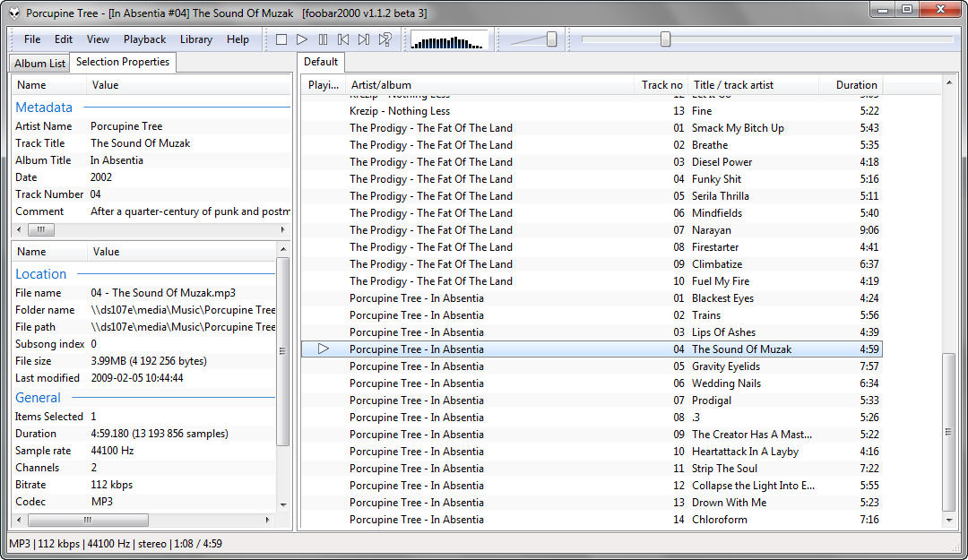
Task: Click the Stop playback button
Action: [281, 39]
